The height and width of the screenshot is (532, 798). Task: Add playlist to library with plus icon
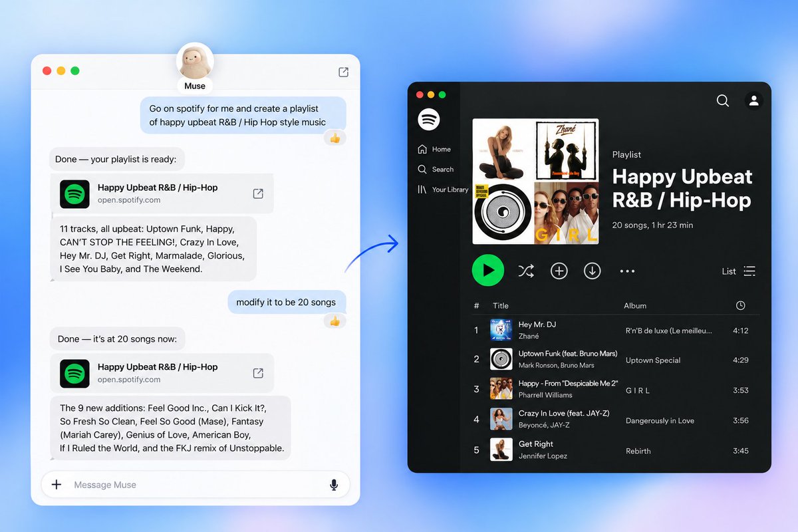(559, 271)
